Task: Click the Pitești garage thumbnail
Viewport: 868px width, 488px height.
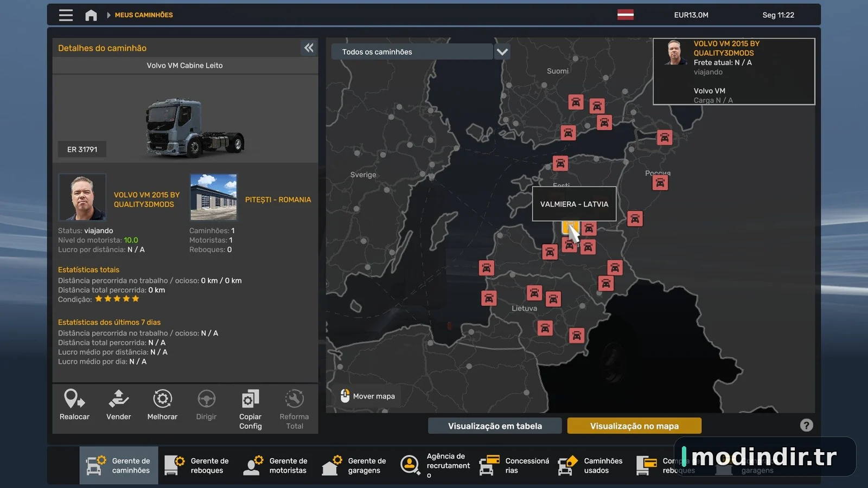Action: (214, 197)
